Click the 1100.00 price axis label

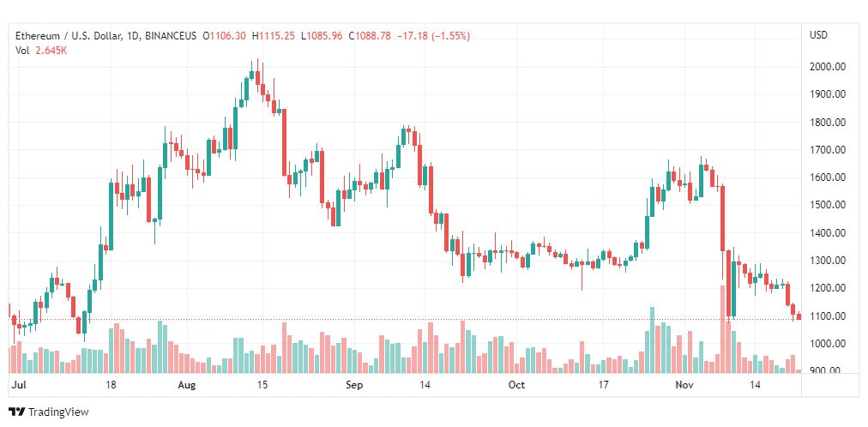point(829,316)
